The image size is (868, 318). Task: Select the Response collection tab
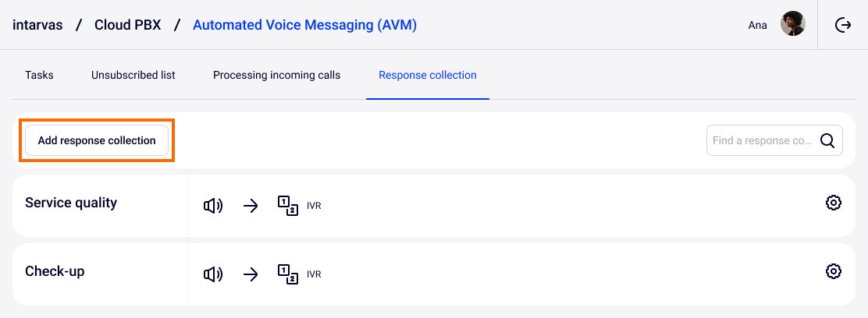pos(428,76)
